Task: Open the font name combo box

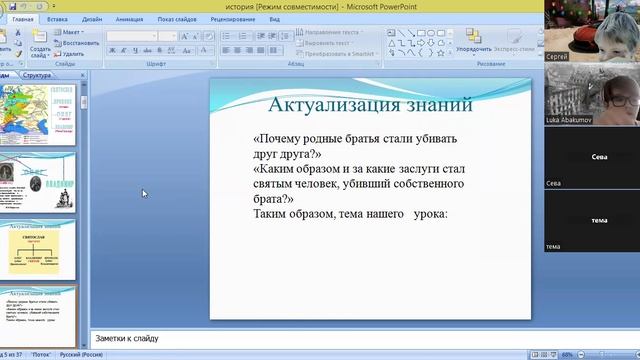Action: pos(132,36)
